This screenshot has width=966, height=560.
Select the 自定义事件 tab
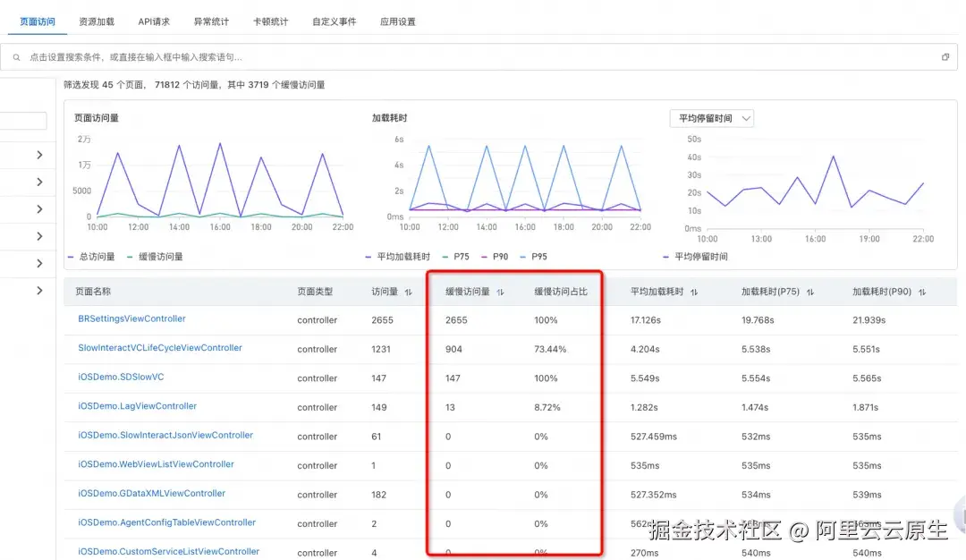tap(334, 21)
